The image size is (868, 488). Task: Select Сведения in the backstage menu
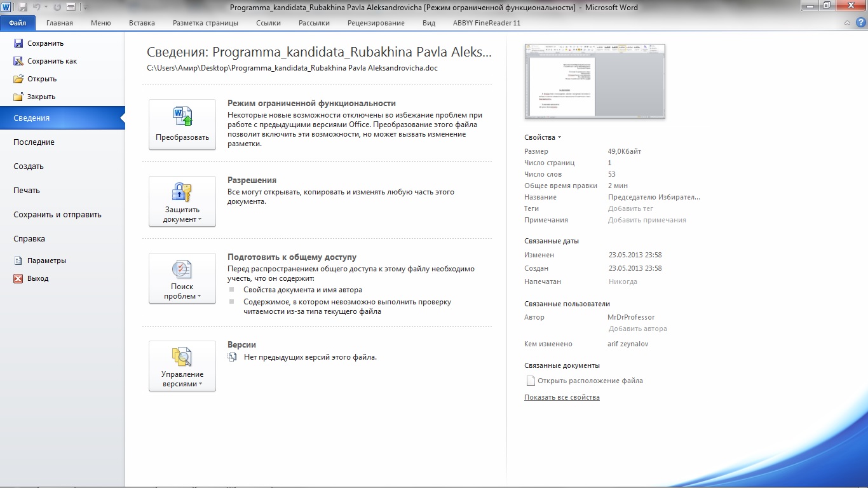[x=62, y=118]
